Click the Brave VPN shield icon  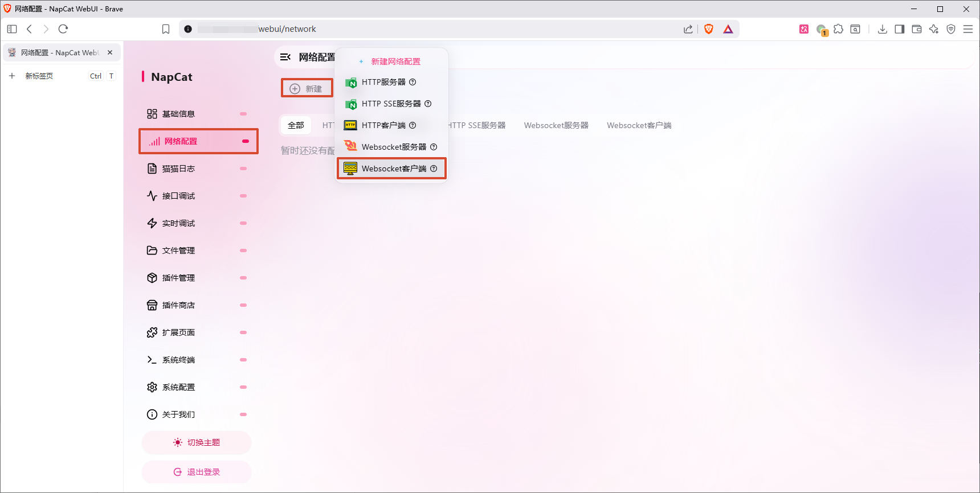point(951,29)
